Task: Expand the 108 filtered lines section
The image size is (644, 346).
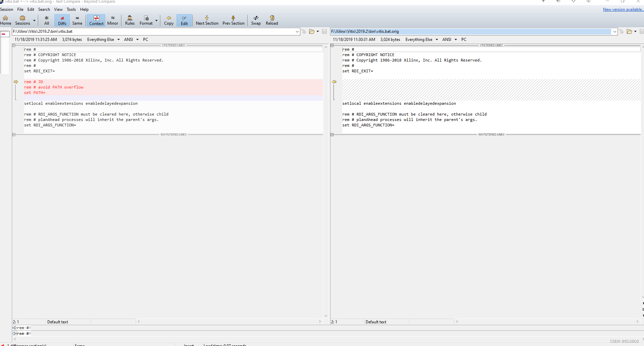Action: [14, 134]
